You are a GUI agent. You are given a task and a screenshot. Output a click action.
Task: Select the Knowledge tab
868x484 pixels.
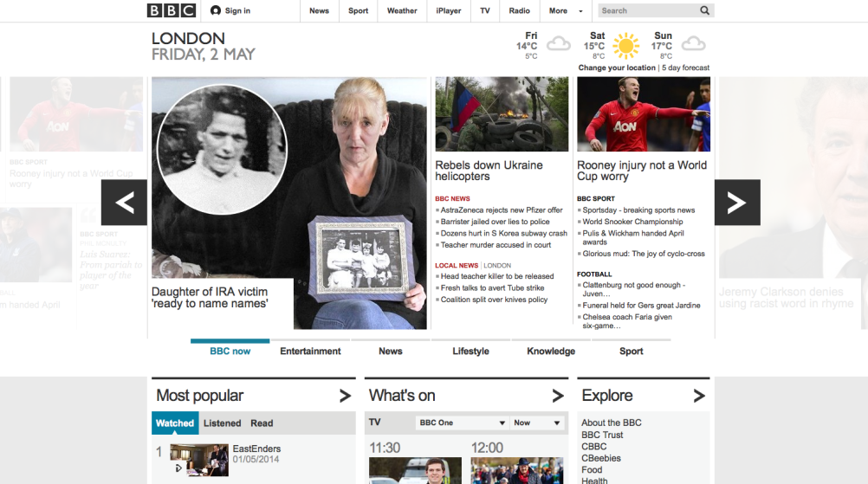click(551, 351)
